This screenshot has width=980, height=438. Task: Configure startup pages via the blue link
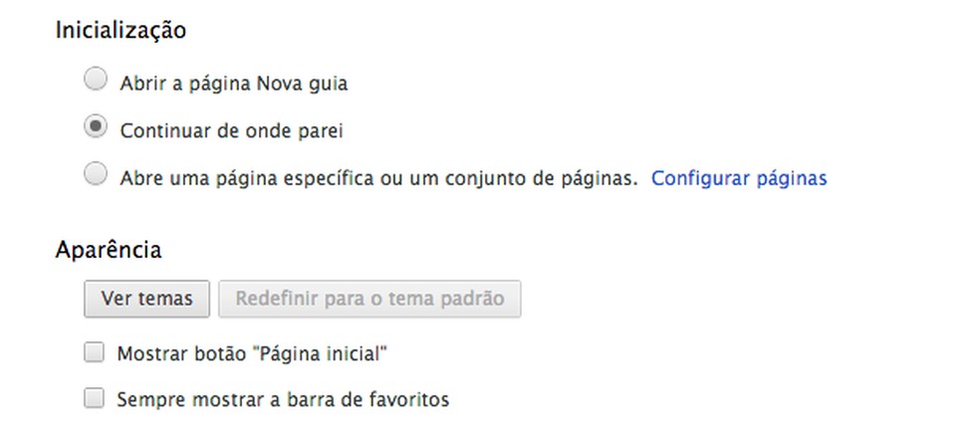[x=739, y=179]
